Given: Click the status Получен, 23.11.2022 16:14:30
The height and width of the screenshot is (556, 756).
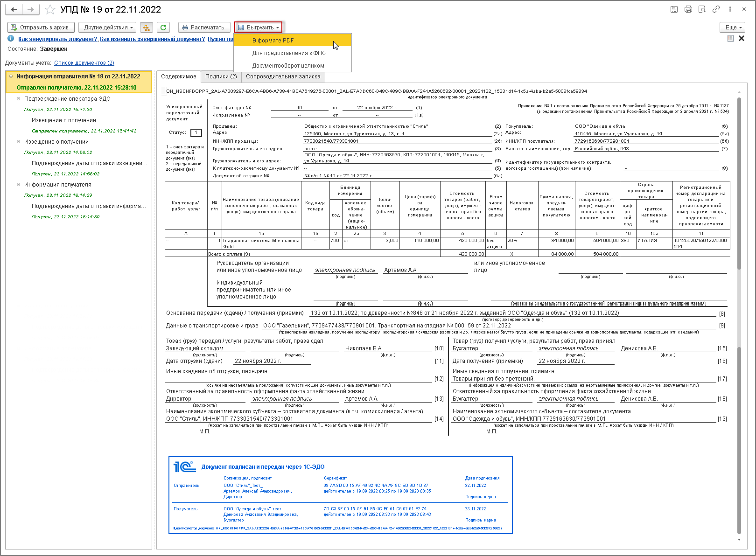Looking at the screenshot, I should [x=66, y=217].
